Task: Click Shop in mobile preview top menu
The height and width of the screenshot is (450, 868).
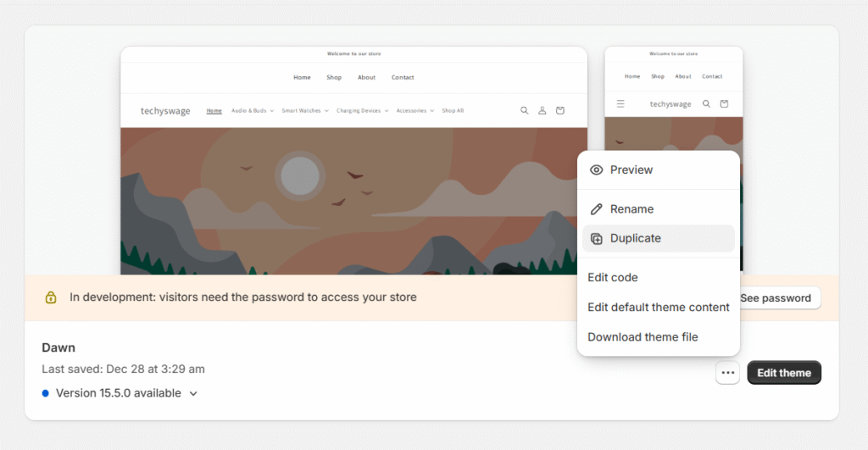Action: pyautogui.click(x=658, y=76)
